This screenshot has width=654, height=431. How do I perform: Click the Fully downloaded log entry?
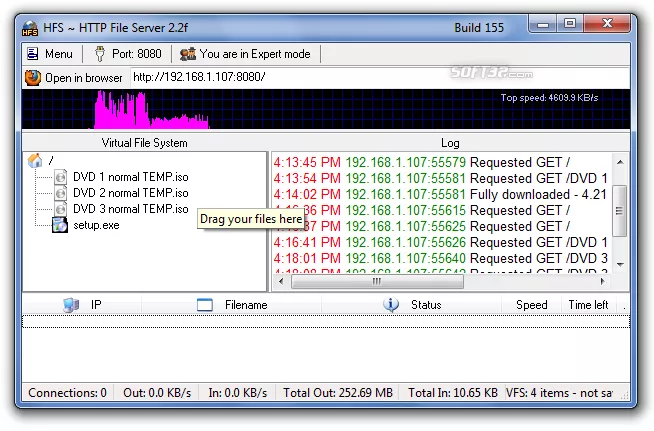[x=440, y=194]
